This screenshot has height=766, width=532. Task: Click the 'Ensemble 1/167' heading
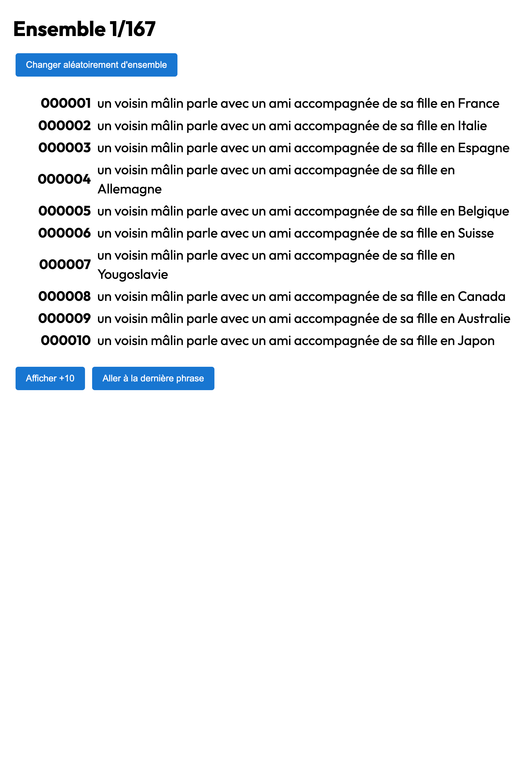pyautogui.click(x=85, y=29)
